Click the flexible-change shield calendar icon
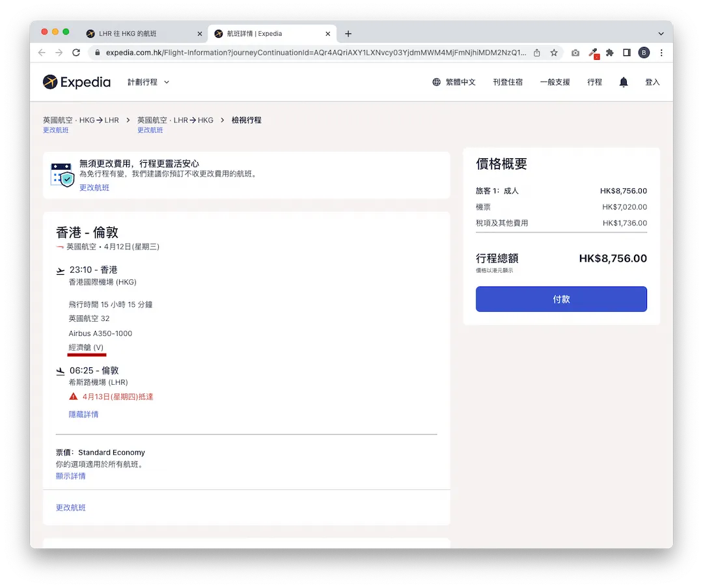This screenshot has height=588, width=703. tap(62, 175)
